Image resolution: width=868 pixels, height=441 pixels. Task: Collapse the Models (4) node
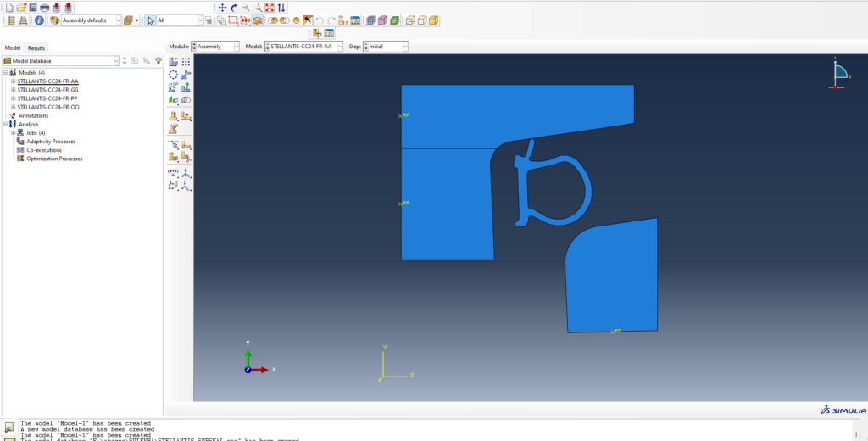[6, 73]
